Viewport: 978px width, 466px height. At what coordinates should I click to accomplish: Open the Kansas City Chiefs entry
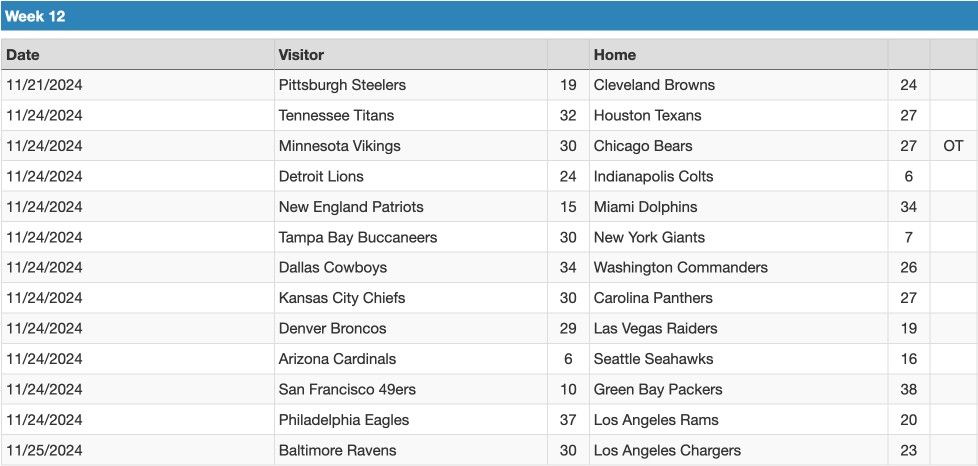342,298
